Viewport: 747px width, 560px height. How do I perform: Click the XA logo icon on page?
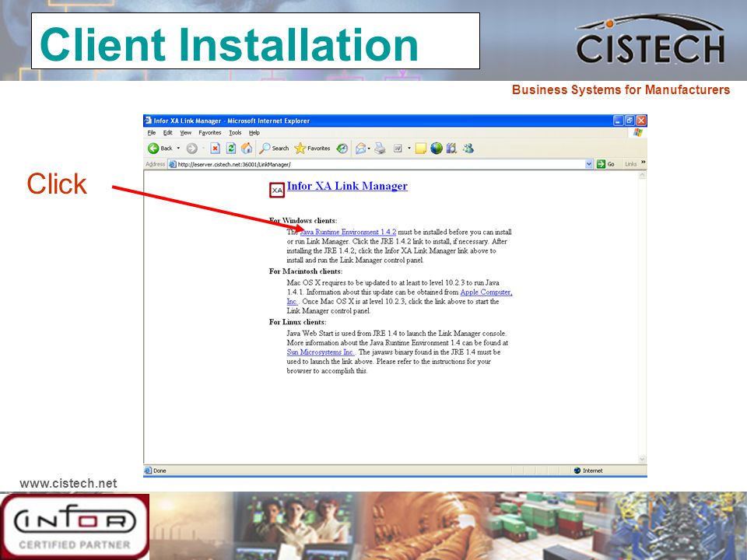tap(277, 190)
